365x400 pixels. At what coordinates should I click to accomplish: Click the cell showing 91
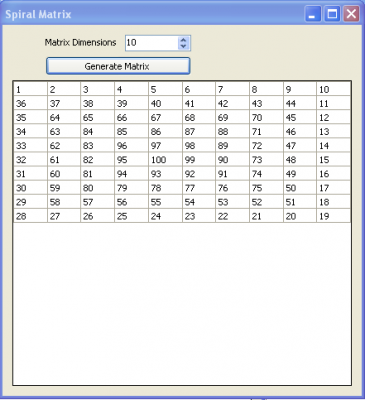[x=233, y=174]
